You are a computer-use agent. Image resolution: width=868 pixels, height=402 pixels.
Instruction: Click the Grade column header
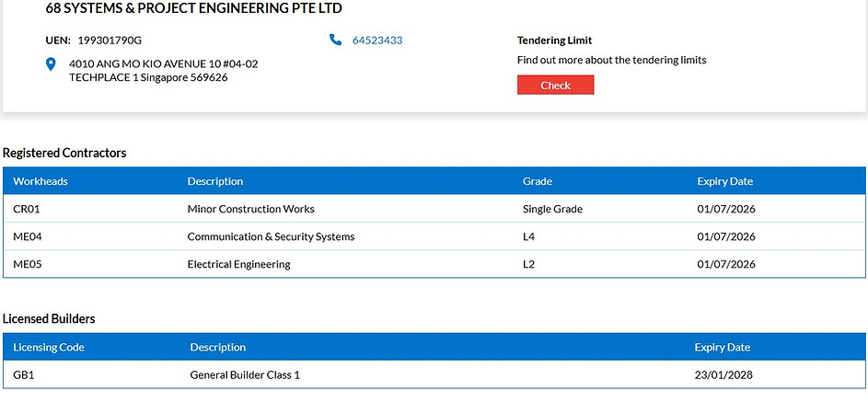click(537, 181)
